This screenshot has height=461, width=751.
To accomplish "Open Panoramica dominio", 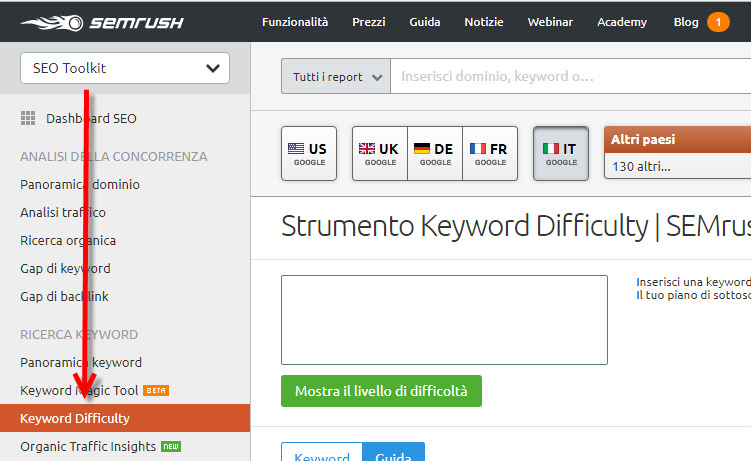I will [x=80, y=184].
